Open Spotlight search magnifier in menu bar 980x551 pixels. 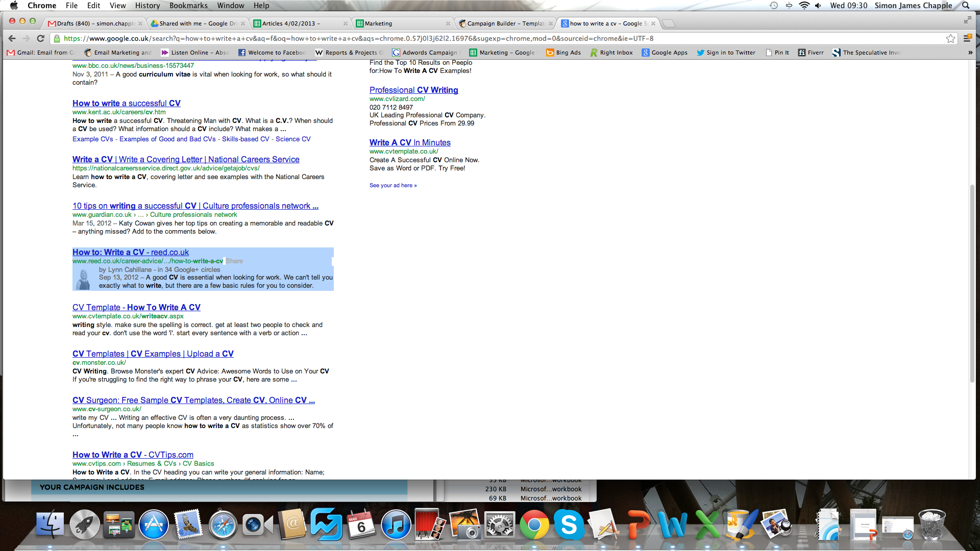click(x=966, y=6)
